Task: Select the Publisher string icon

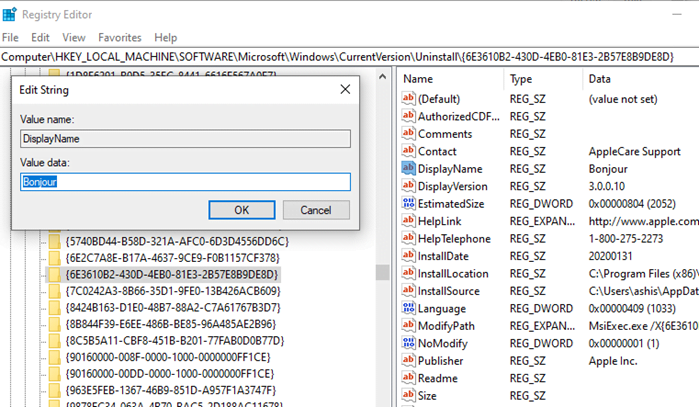Action: click(408, 360)
